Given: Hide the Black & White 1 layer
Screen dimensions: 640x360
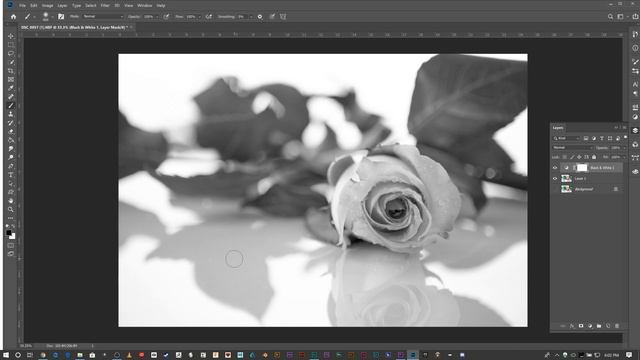Looking at the screenshot, I should pos(555,168).
